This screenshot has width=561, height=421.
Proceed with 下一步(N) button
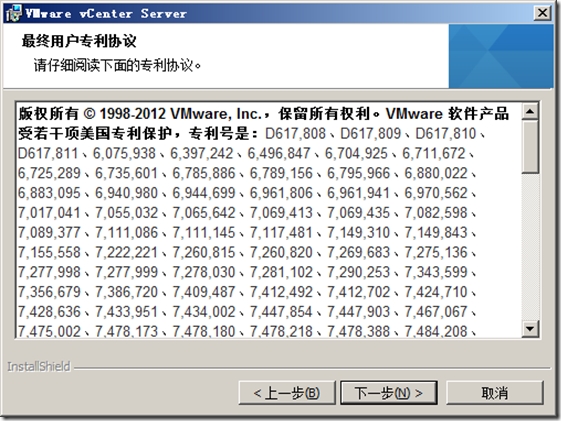(x=389, y=393)
